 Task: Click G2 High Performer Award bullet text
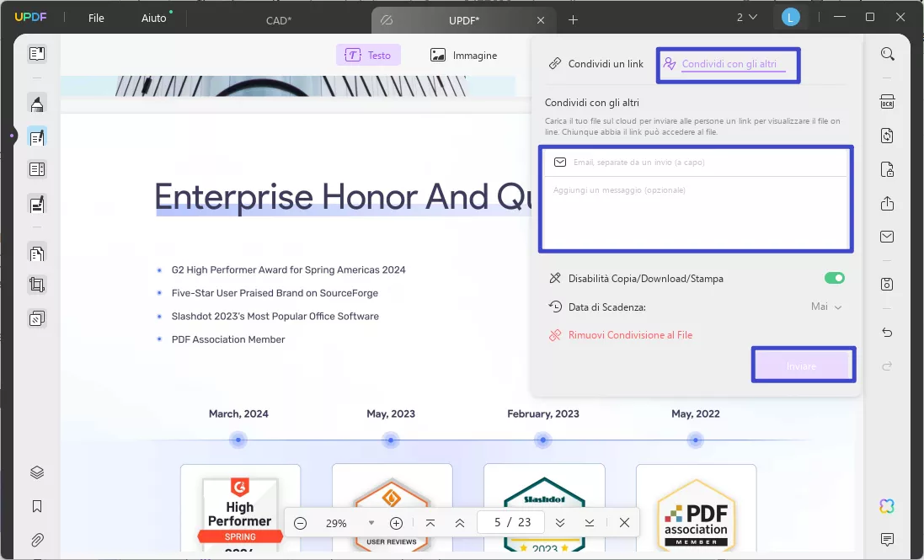point(288,269)
